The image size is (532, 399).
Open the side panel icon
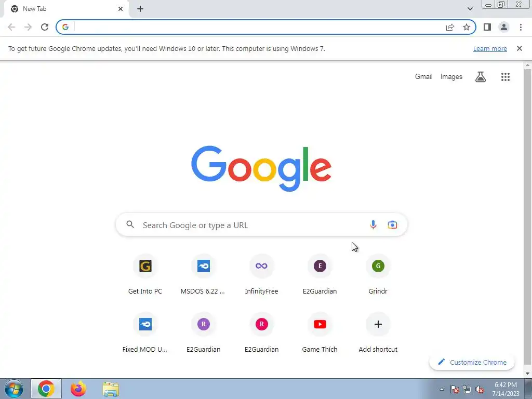pos(487,27)
